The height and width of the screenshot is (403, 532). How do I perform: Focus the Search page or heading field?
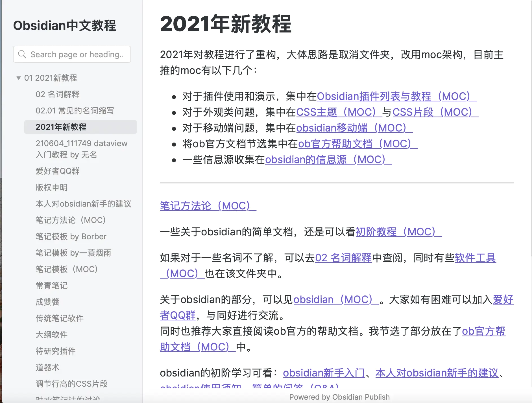tap(72, 54)
